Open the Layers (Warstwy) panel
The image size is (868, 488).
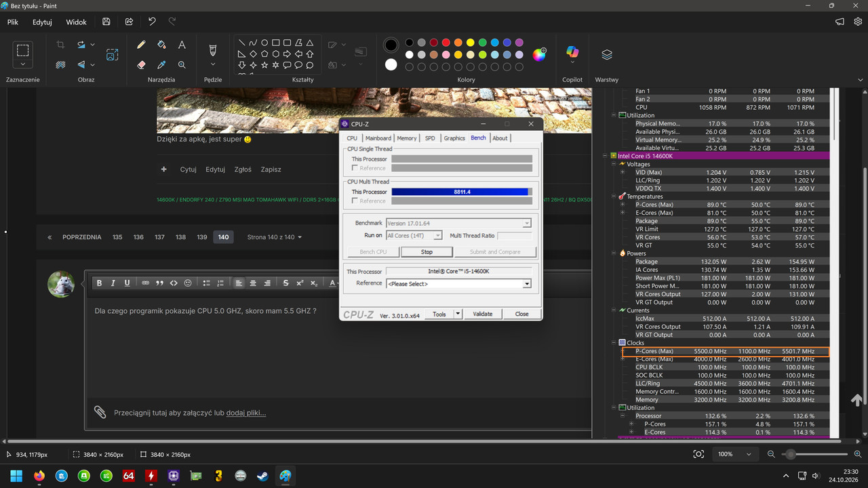(606, 54)
